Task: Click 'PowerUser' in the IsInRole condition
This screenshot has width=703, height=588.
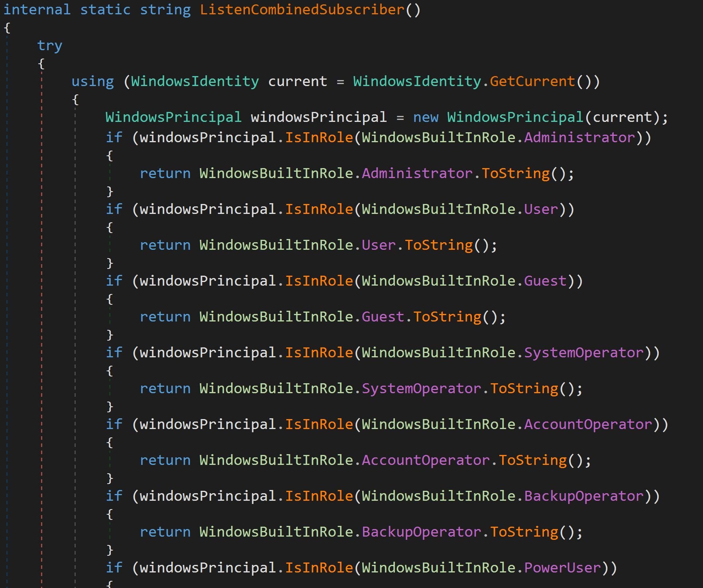Action: click(x=562, y=568)
